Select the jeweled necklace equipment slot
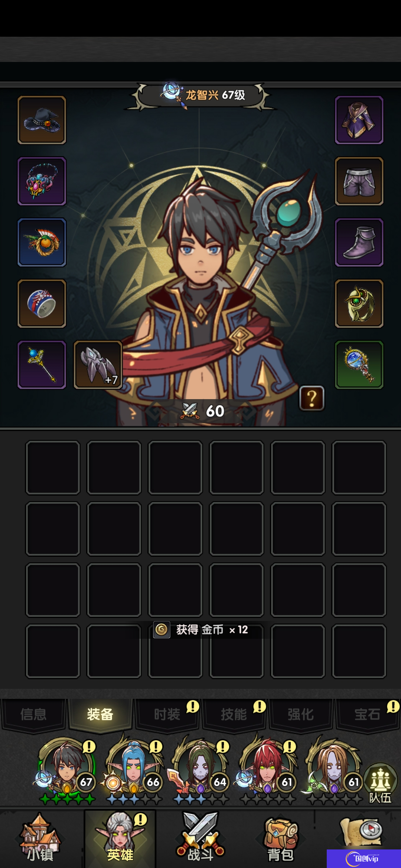The image size is (401, 868). pyautogui.click(x=42, y=181)
